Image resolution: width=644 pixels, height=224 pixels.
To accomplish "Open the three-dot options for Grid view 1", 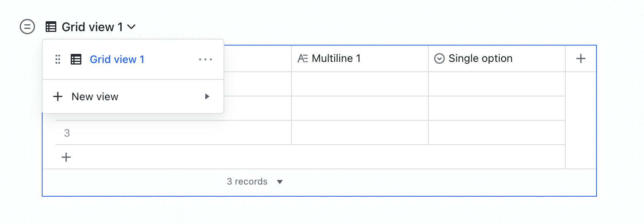I will pos(205,59).
